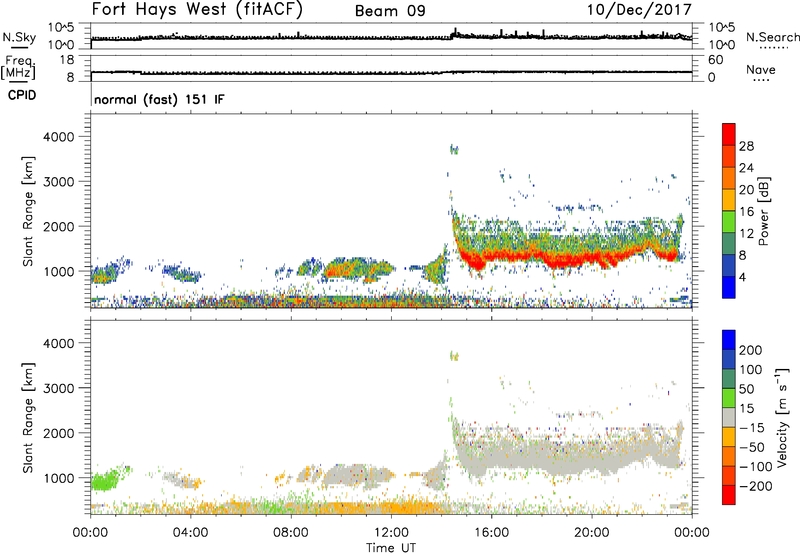
Task: Click the '-50' tick on Velocity color bar
Action: (752, 447)
